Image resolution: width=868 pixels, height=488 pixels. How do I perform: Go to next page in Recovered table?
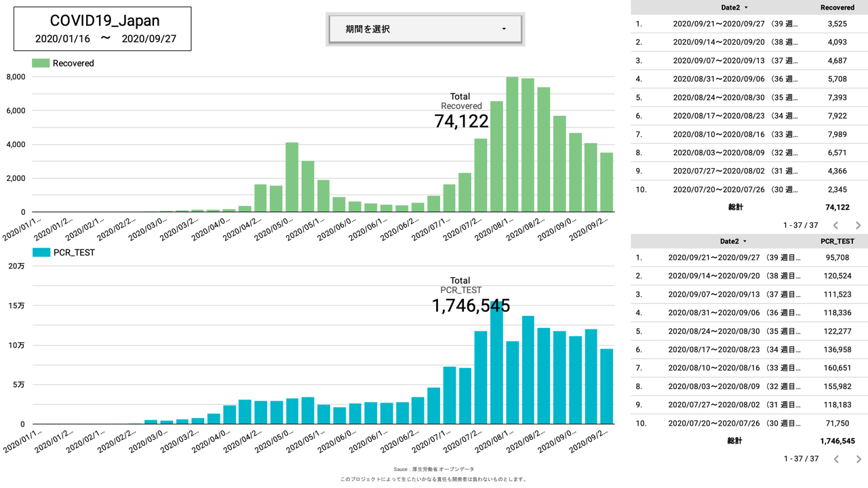tap(858, 225)
